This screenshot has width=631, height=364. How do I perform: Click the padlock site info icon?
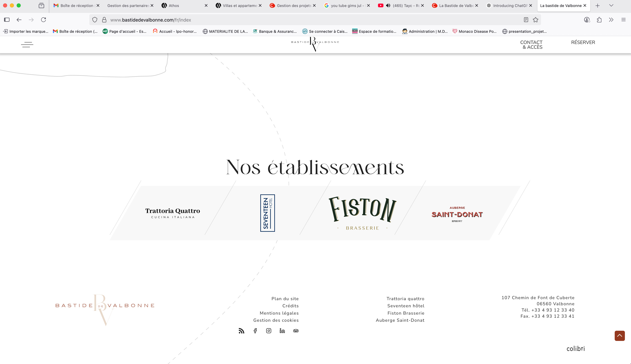[104, 20]
